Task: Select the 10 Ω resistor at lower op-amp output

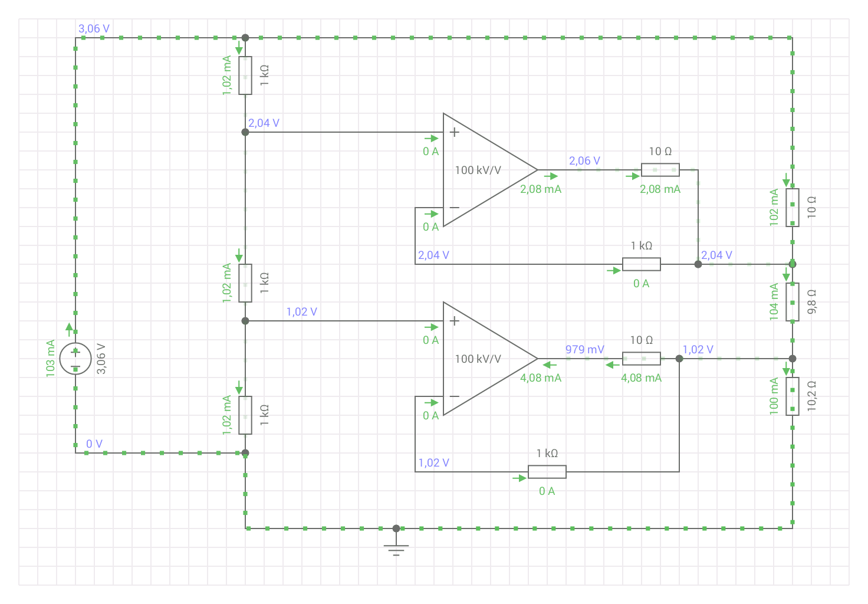Action: [642, 359]
